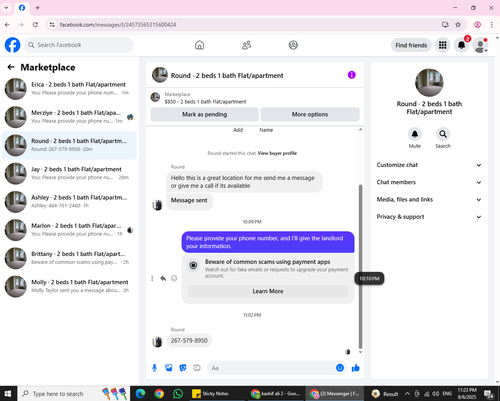
Task: Choose a GIF icon in composer
Action: pos(197,368)
